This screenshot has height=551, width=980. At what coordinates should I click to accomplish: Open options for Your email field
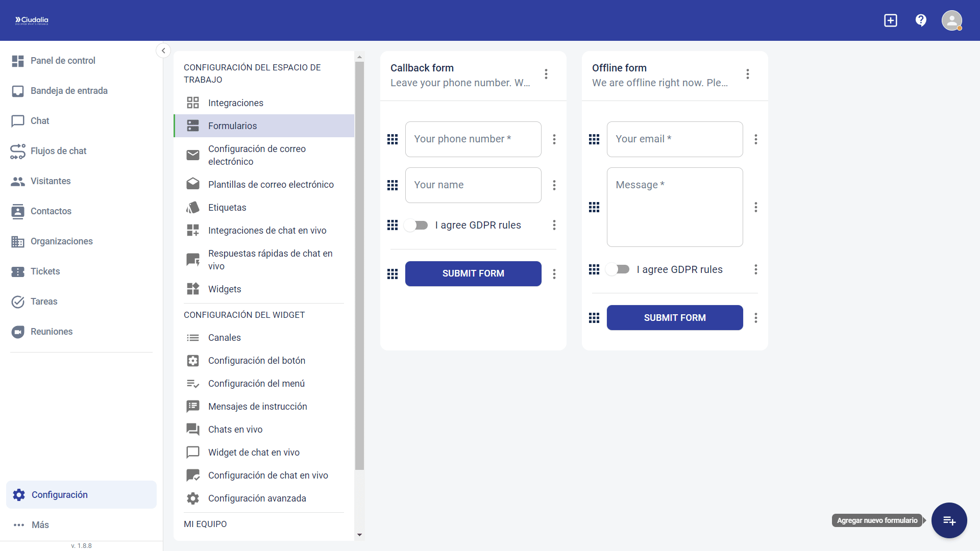coord(756,139)
